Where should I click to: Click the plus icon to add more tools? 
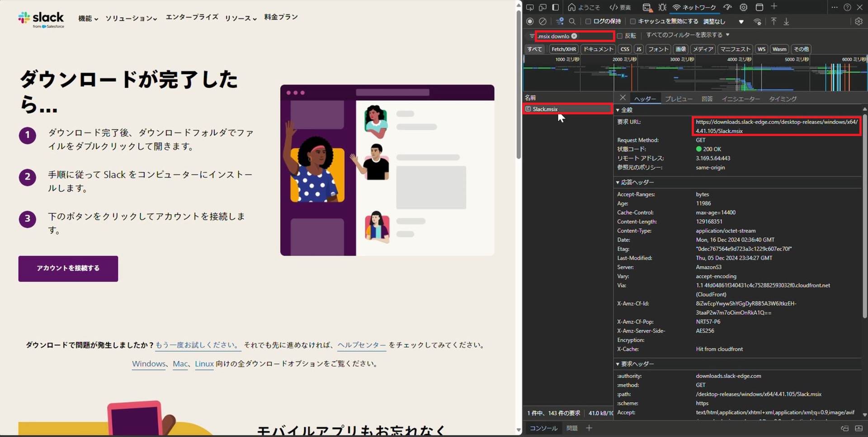(x=774, y=6)
